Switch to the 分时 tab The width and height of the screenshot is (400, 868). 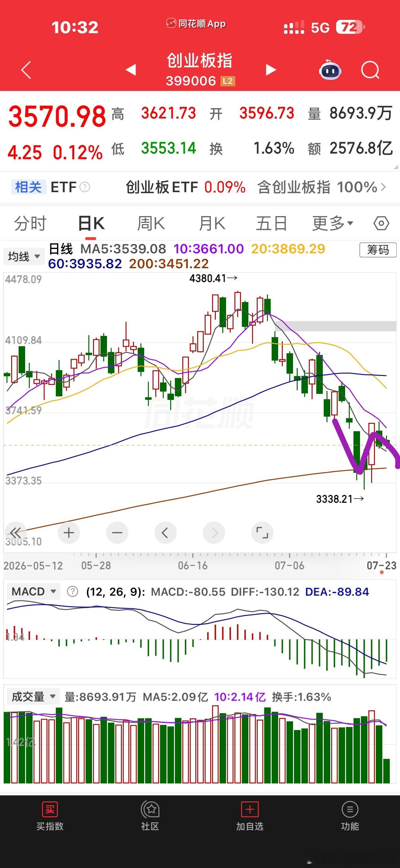(x=30, y=223)
